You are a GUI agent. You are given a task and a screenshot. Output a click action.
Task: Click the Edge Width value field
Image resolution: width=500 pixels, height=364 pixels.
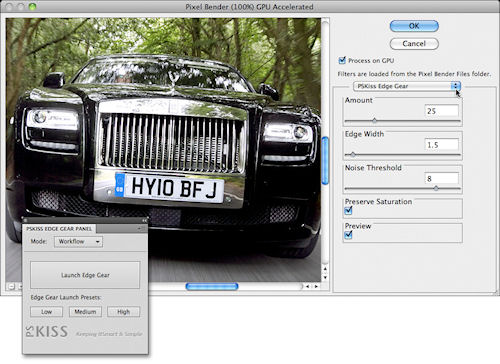(x=442, y=145)
